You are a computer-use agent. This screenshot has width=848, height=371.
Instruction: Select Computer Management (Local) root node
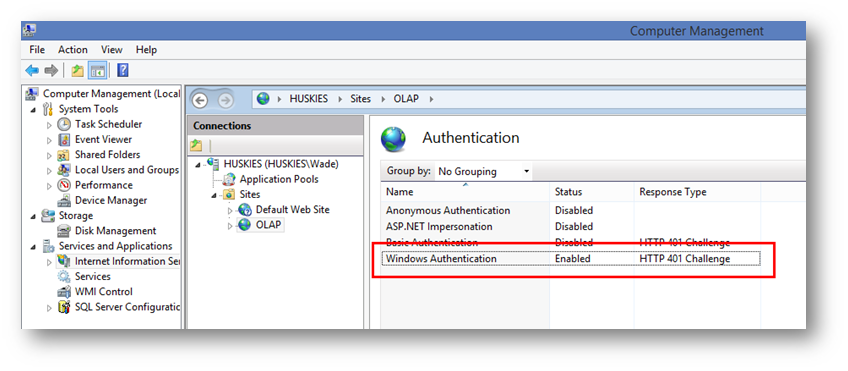tap(111, 94)
